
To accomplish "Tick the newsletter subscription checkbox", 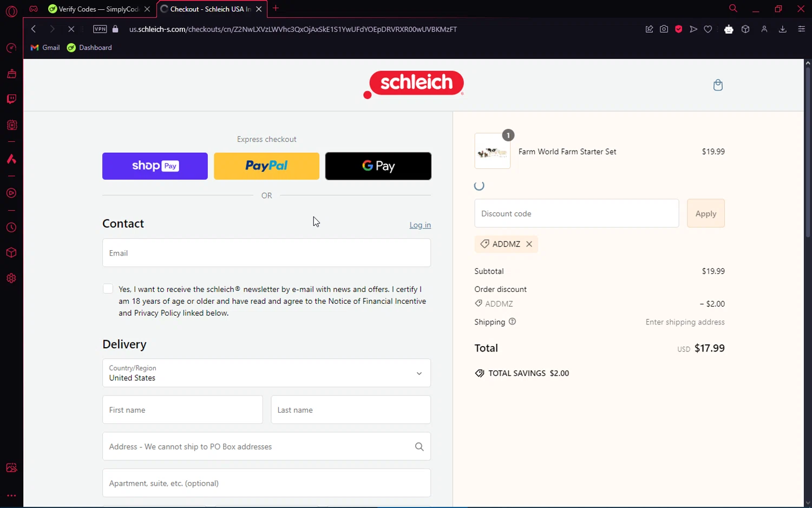I will tap(108, 289).
